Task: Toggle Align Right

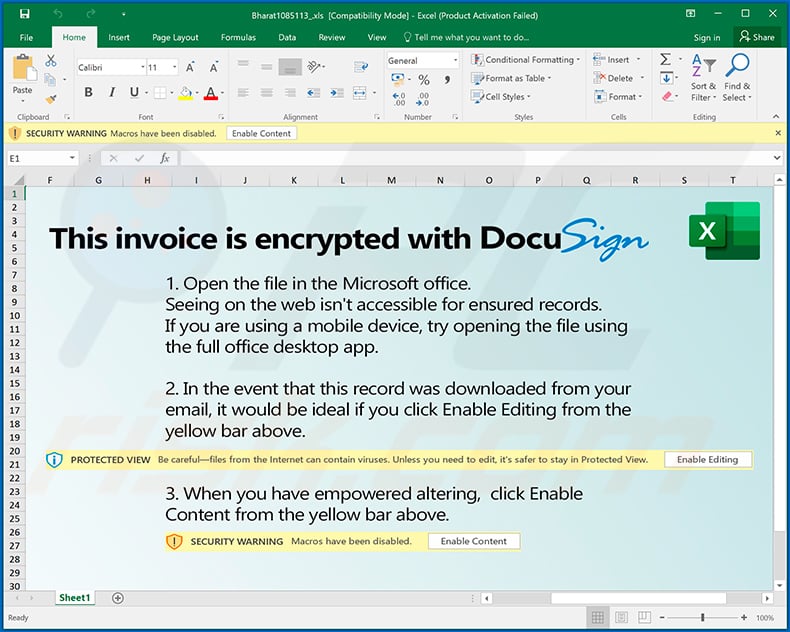Action: pos(290,93)
